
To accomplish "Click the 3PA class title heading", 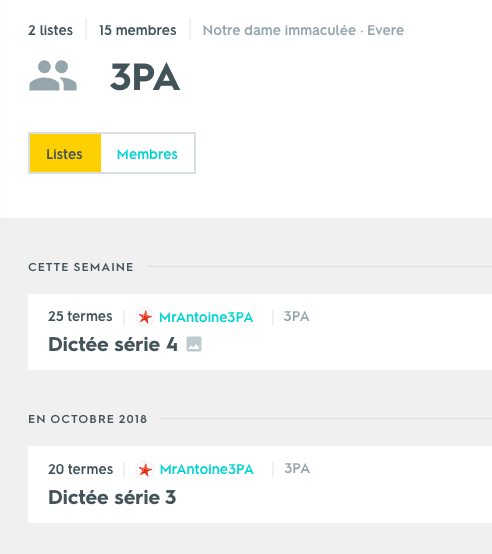I will click(x=145, y=77).
